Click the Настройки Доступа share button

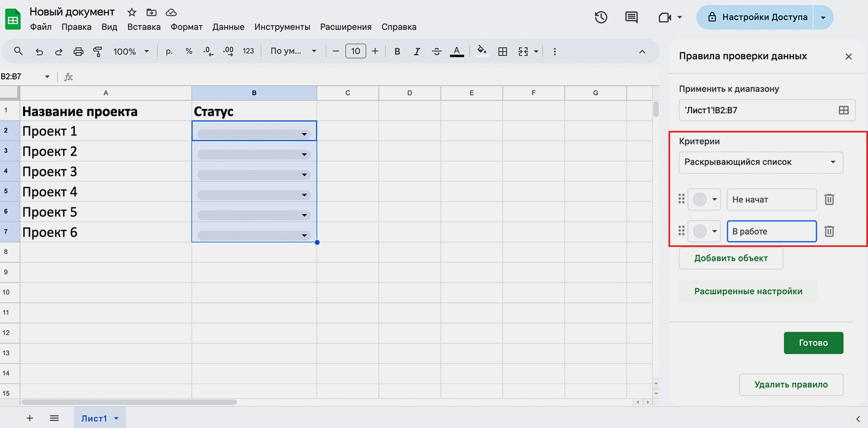[x=754, y=17]
